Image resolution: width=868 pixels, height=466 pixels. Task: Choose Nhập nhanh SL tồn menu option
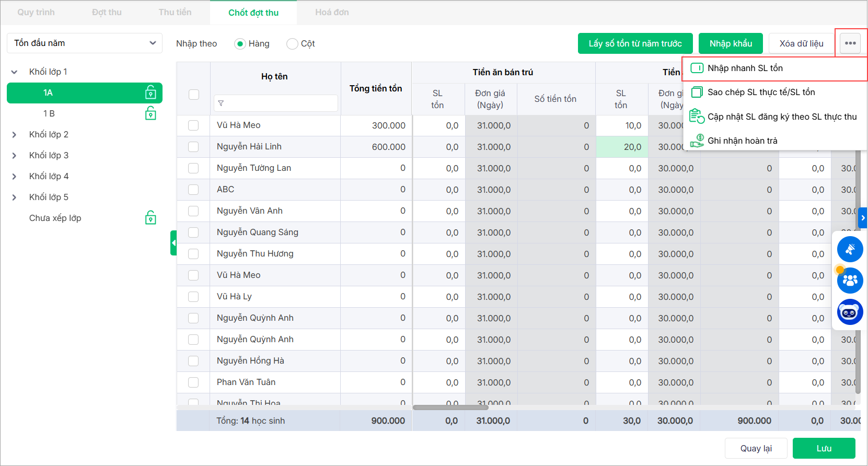(x=745, y=68)
